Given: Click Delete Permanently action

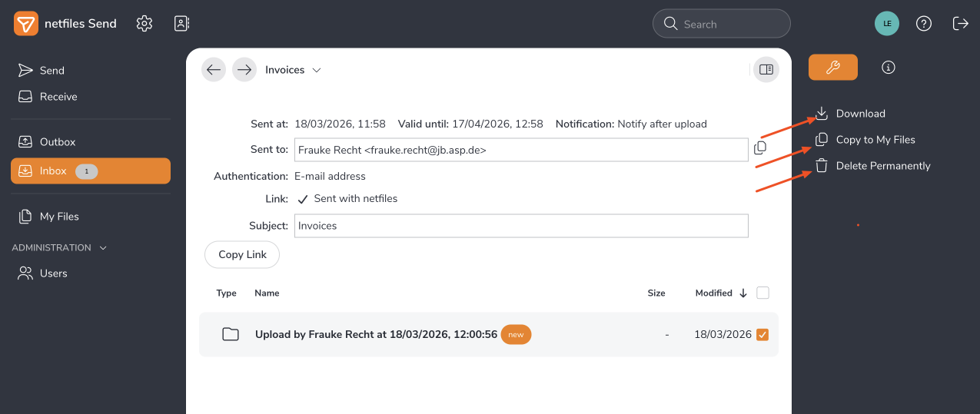Looking at the screenshot, I should click(x=882, y=166).
